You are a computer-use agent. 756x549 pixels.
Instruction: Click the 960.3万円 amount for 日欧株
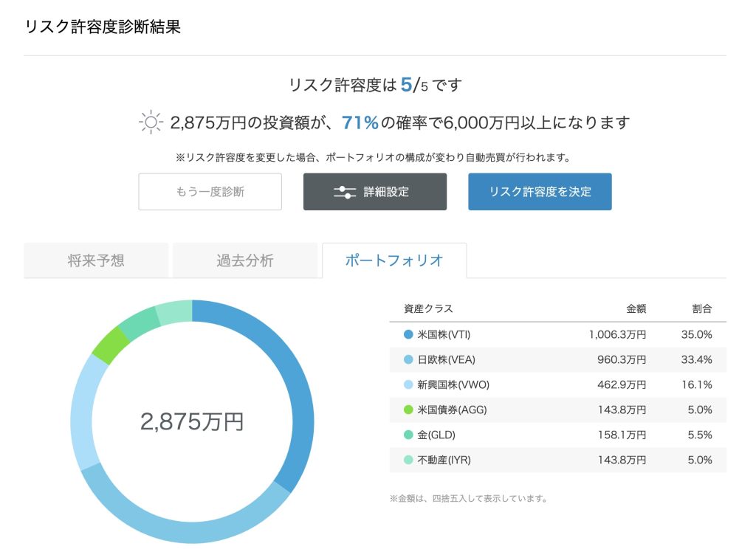coord(622,360)
